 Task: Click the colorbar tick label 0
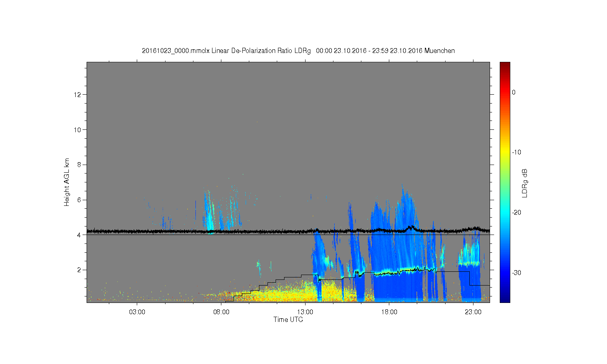(514, 92)
